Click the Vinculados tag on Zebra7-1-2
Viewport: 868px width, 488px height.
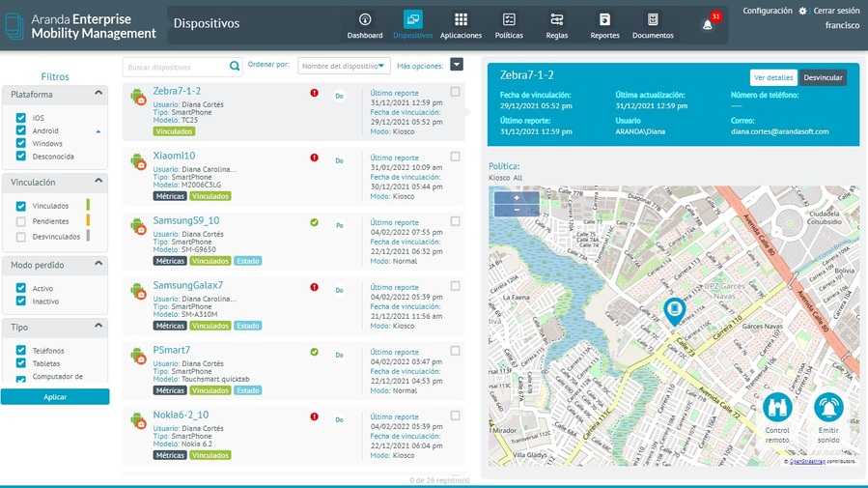coord(174,131)
